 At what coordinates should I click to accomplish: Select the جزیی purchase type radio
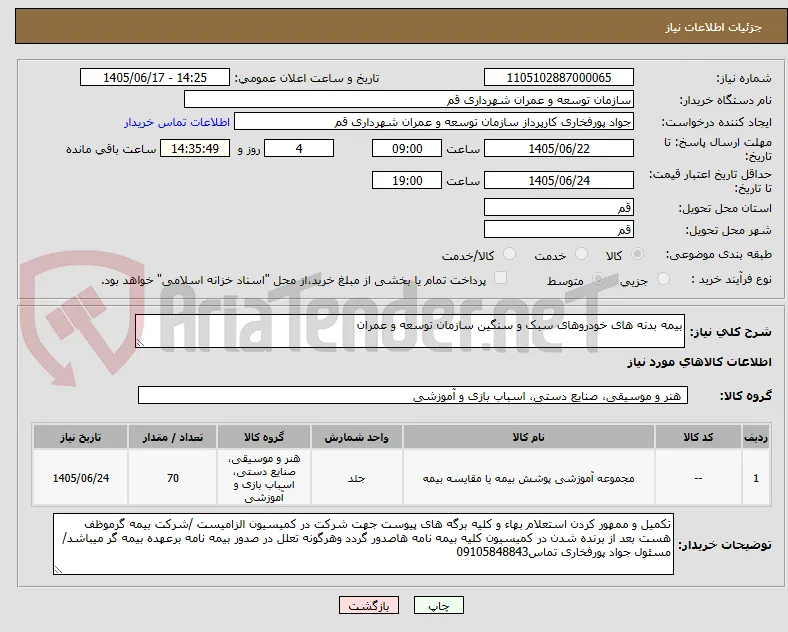pyautogui.click(x=663, y=279)
